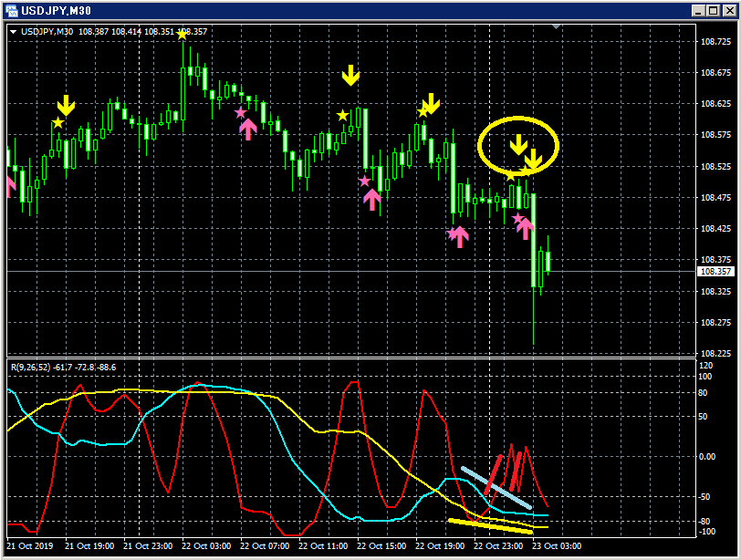Click the indicator scale value 120
741x560 pixels.
(705, 366)
